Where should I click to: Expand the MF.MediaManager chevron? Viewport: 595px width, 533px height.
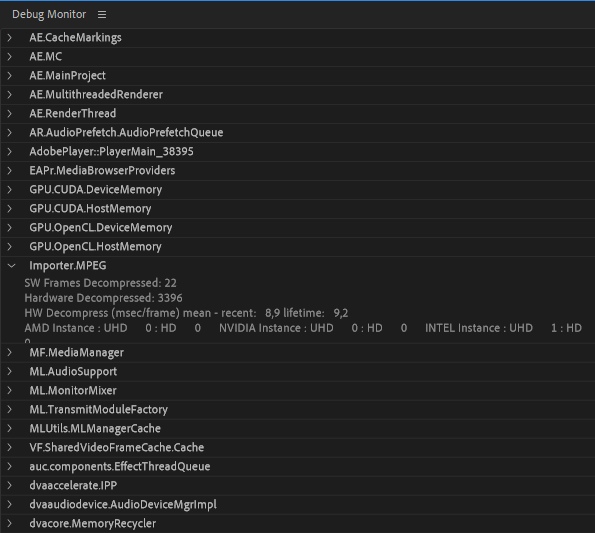(x=10, y=352)
